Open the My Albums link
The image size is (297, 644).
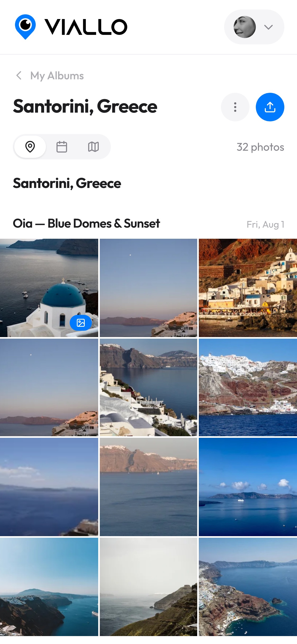pyautogui.click(x=57, y=76)
